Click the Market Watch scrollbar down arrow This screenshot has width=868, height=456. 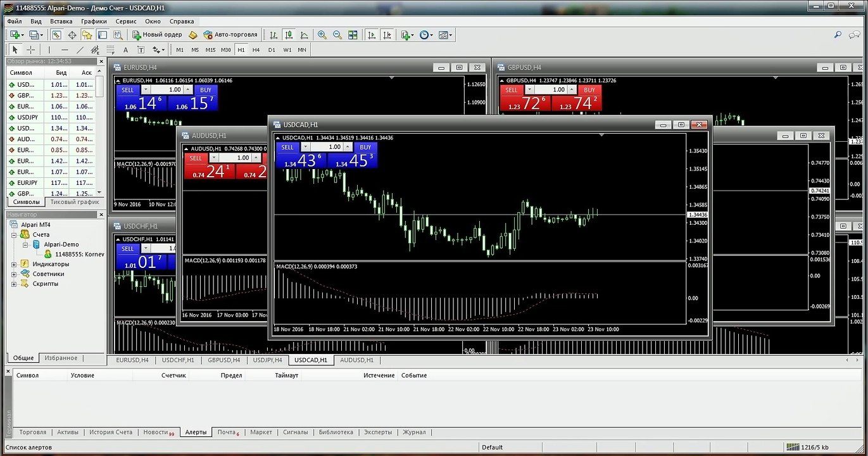click(99, 192)
